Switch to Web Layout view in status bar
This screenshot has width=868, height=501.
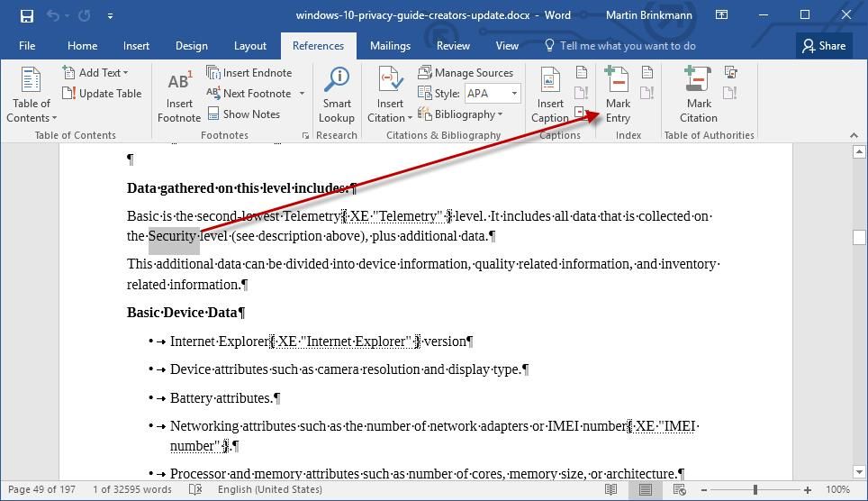(679, 489)
